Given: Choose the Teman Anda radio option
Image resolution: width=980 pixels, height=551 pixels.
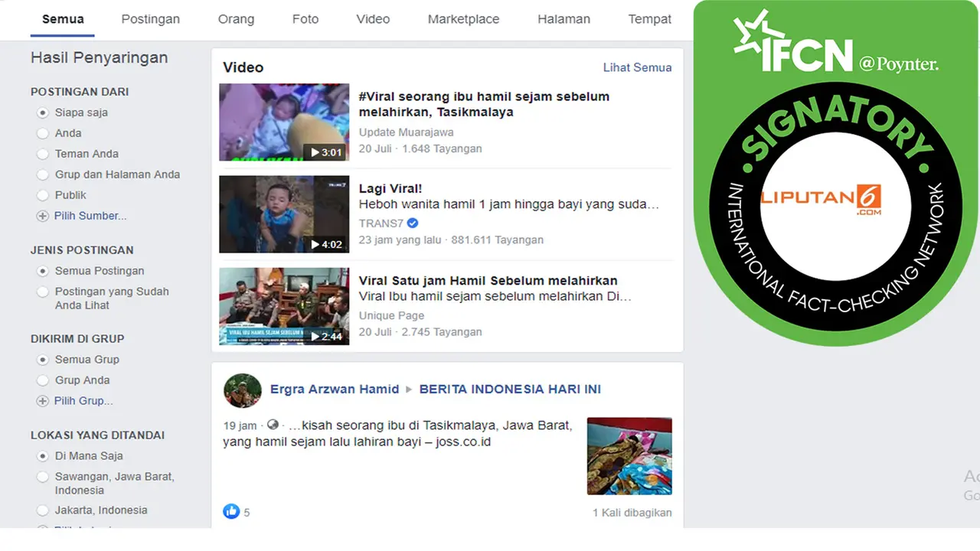Looking at the screenshot, I should point(43,154).
